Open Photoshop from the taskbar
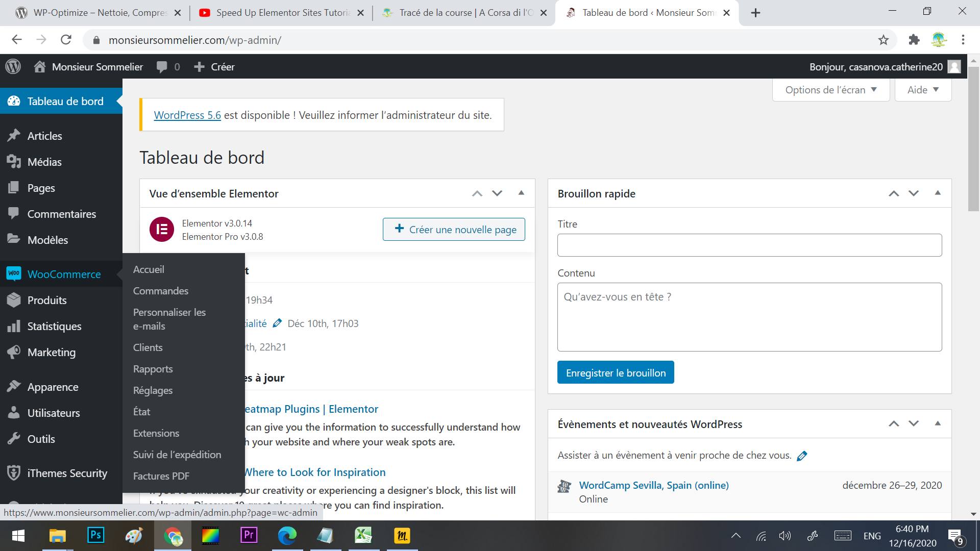The height and width of the screenshot is (551, 980). tap(95, 535)
